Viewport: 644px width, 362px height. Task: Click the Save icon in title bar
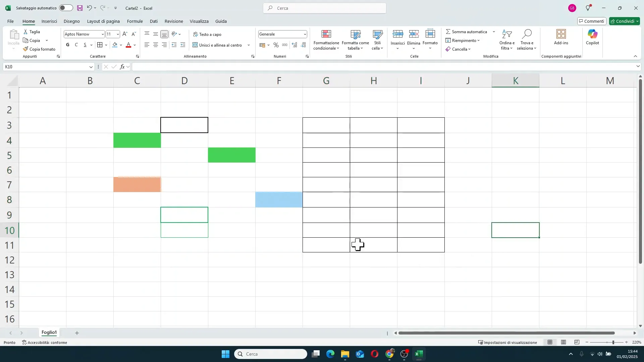click(x=80, y=8)
